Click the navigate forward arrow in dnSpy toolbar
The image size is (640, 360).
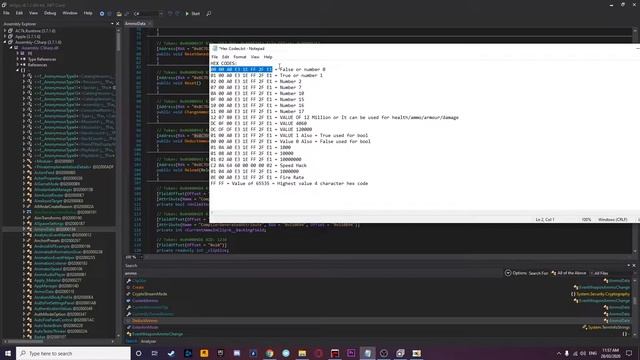point(110,13)
